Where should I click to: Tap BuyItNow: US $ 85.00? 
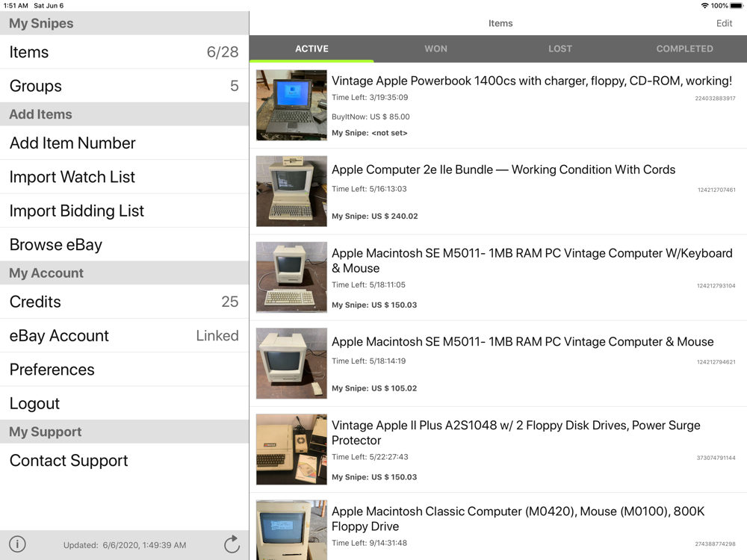(371, 116)
